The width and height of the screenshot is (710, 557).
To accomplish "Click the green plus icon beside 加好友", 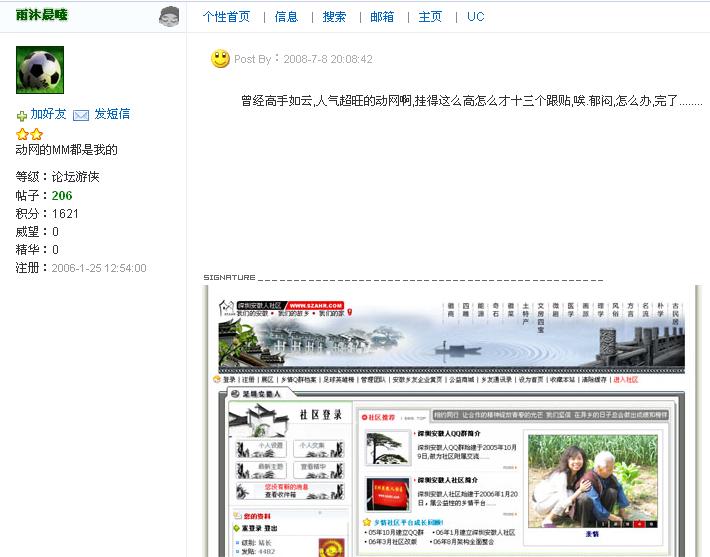I will (x=21, y=115).
